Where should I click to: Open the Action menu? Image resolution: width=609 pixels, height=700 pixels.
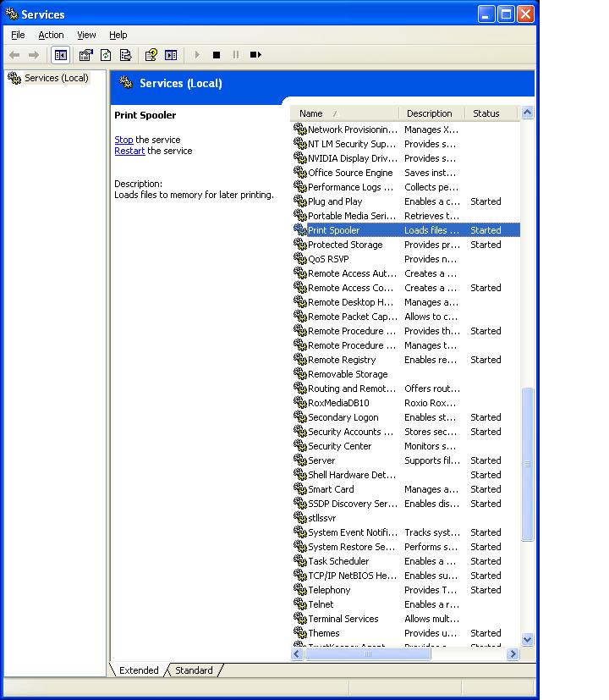pos(51,35)
